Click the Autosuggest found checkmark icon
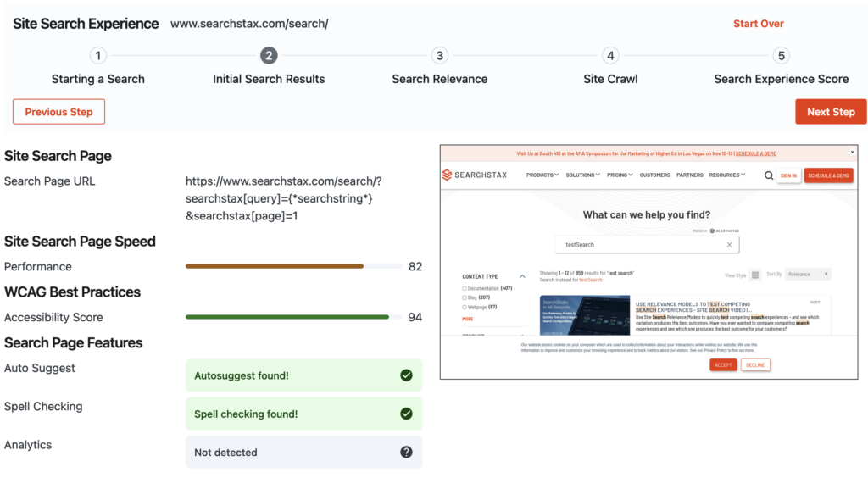The width and height of the screenshot is (868, 489). [406, 375]
